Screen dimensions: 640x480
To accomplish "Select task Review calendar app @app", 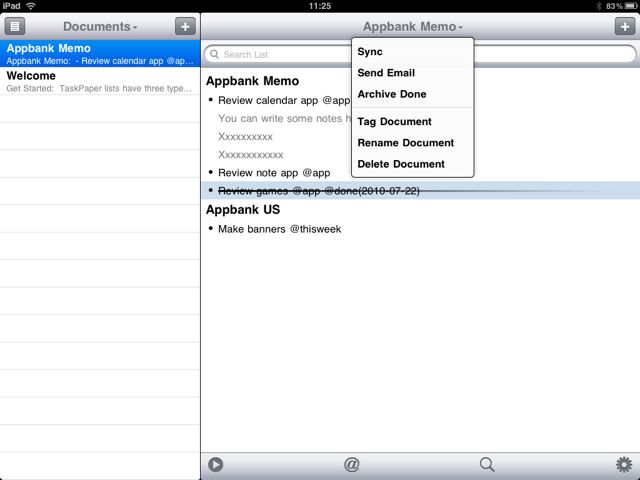I will pyautogui.click(x=284, y=100).
